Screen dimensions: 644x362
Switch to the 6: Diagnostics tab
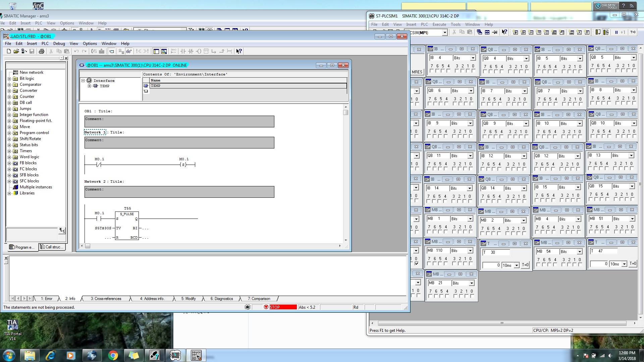point(222,299)
